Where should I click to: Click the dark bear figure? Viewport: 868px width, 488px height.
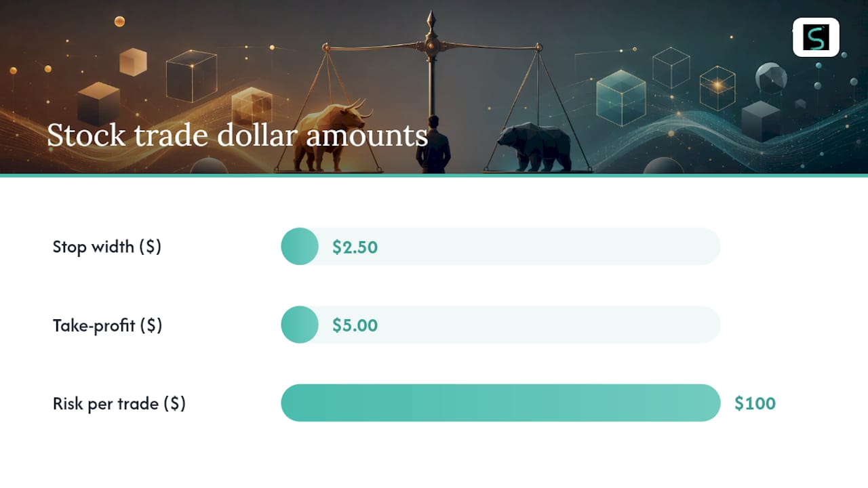(x=534, y=147)
